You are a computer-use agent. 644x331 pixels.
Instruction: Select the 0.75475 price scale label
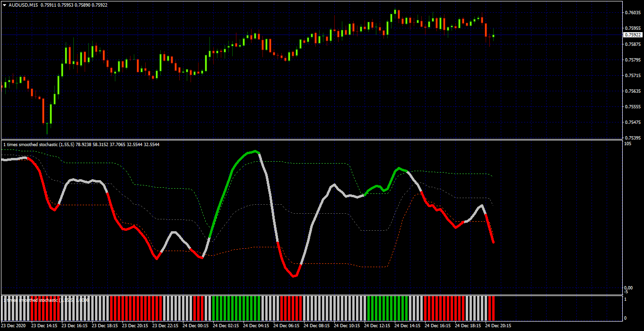(633, 122)
